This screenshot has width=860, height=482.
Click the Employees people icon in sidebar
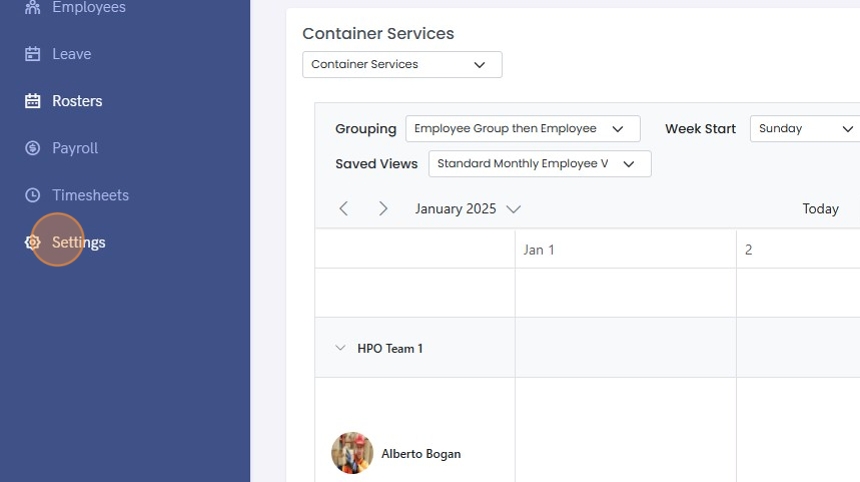[33, 7]
